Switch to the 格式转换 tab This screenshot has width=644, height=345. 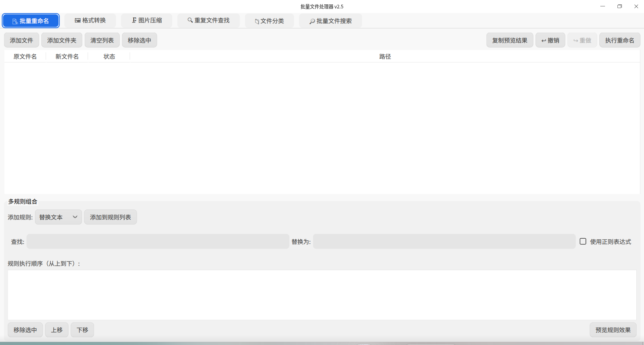[90, 20]
